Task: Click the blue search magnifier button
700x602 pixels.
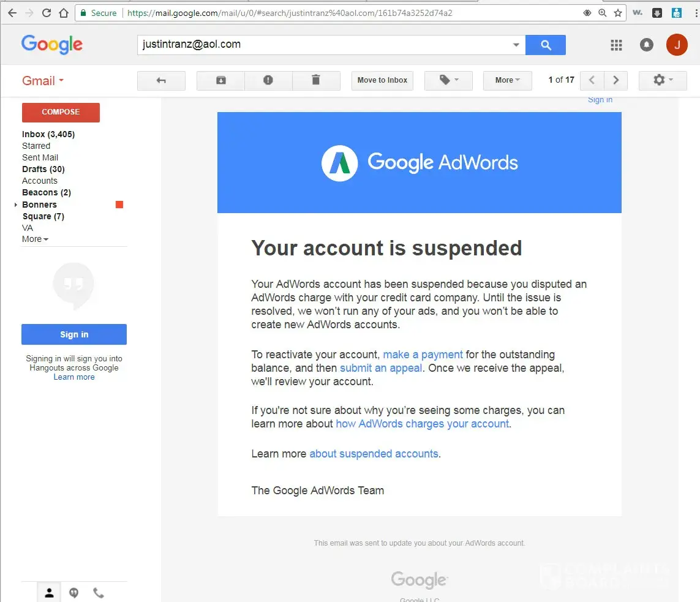Action: click(x=546, y=45)
